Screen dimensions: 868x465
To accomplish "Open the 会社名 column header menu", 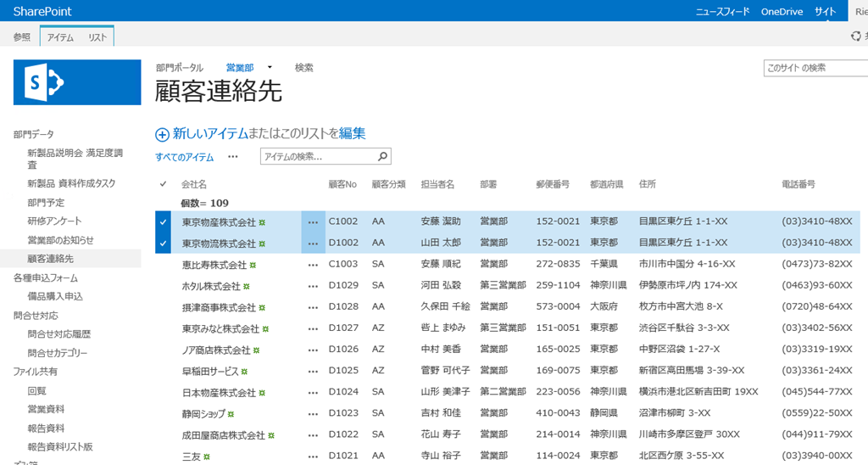I will click(x=194, y=184).
